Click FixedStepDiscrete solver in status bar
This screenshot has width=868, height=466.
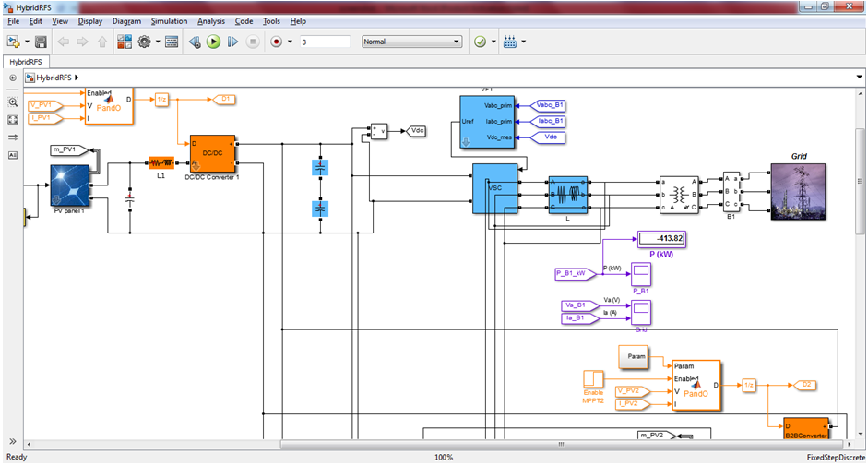tap(836, 457)
